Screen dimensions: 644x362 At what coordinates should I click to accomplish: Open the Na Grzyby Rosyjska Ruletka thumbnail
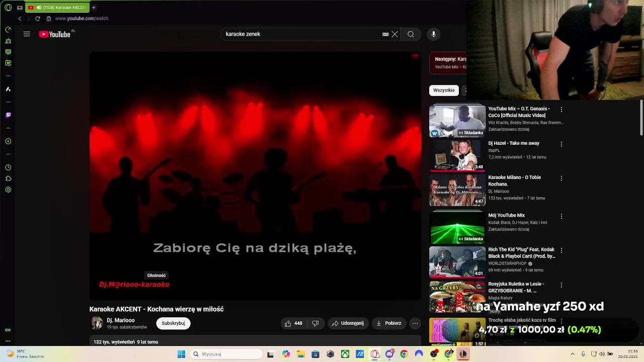(x=457, y=297)
